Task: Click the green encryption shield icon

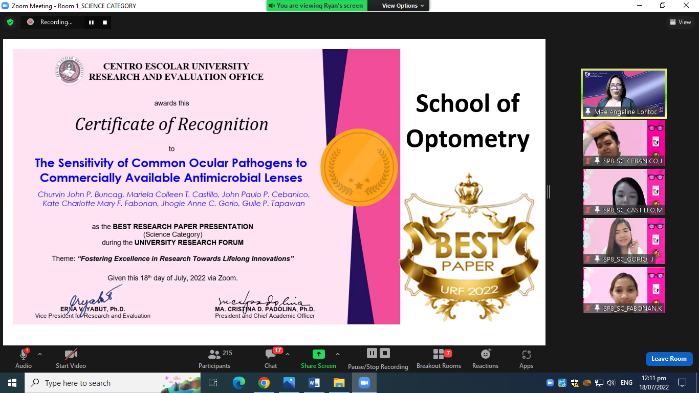Action: pyautogui.click(x=10, y=22)
